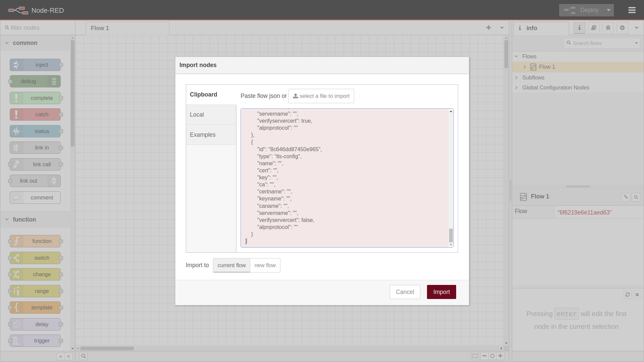Select the delay node in palette
Screen dimensions: 644x362
point(35,324)
